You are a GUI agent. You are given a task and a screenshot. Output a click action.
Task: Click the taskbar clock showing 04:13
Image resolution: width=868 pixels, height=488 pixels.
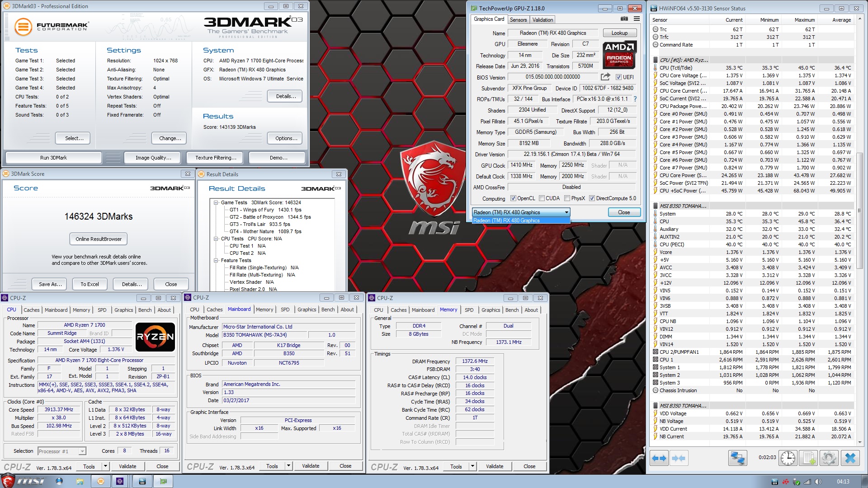click(x=843, y=482)
